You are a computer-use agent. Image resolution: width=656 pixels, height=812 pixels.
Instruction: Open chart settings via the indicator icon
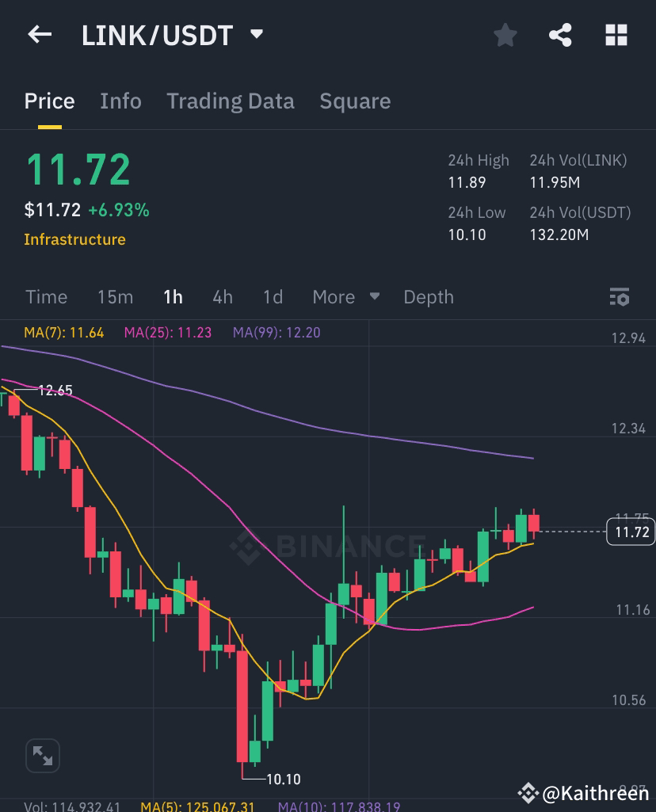pyautogui.click(x=620, y=296)
